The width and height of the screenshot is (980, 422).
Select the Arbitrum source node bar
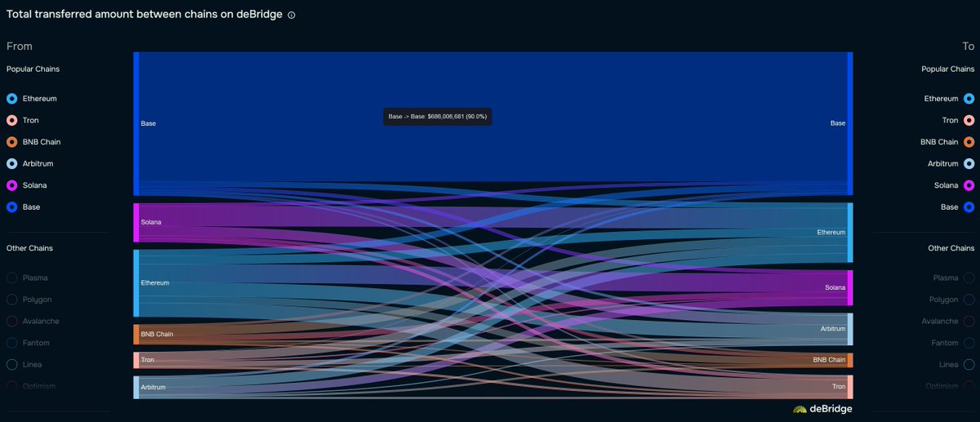pyautogui.click(x=136, y=388)
